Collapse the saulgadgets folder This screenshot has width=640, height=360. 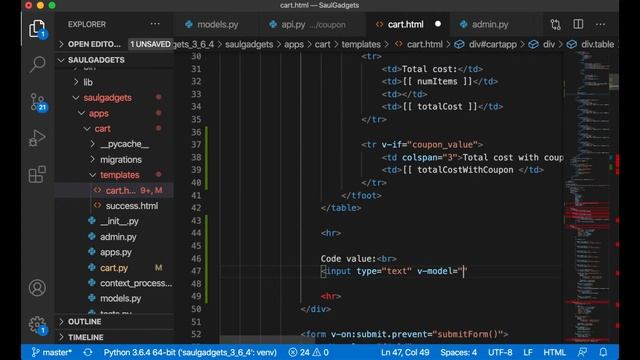point(107,98)
